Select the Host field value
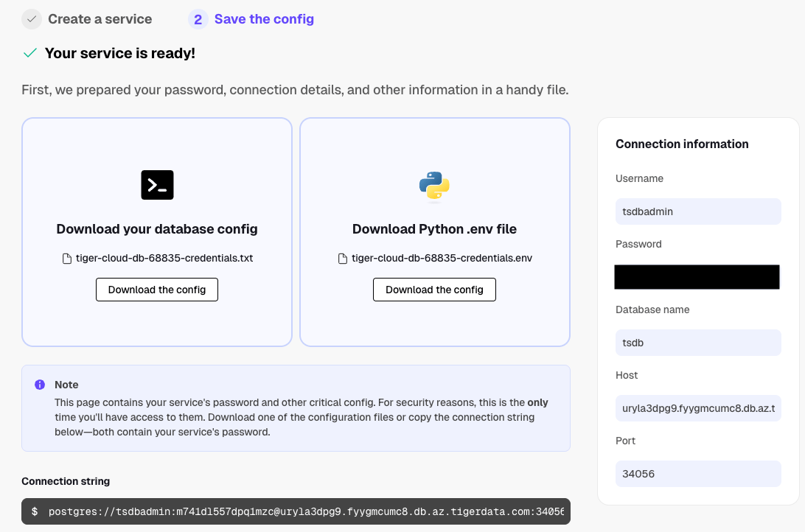Viewport: 805px width, 532px height. [697, 408]
